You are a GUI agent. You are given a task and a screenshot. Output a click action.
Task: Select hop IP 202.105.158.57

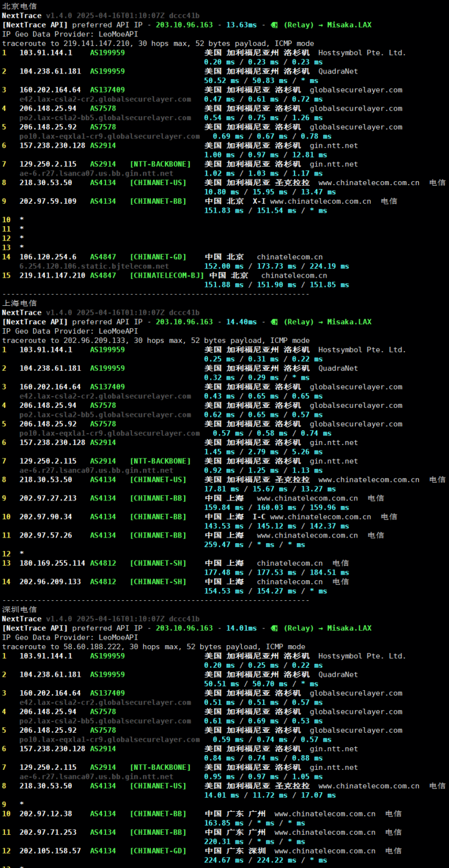(x=50, y=851)
